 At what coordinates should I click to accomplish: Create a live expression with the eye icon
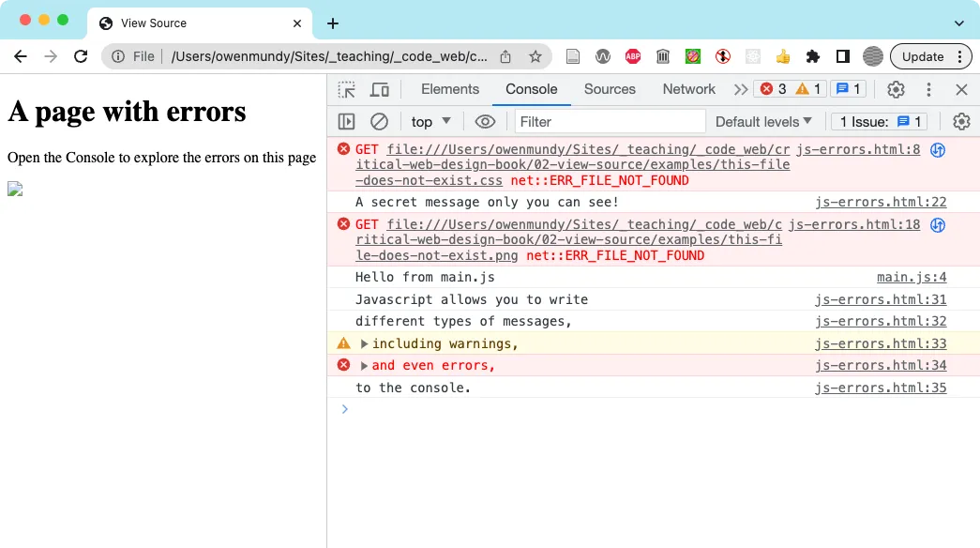point(485,121)
